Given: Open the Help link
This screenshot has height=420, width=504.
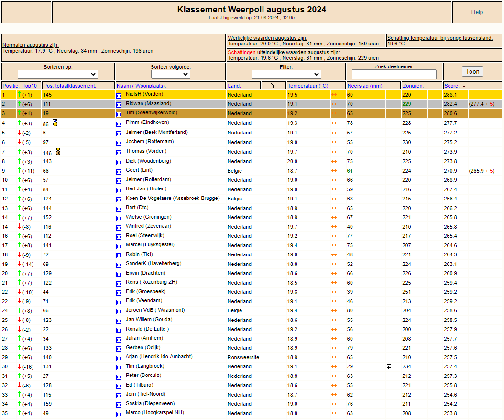Looking at the screenshot, I should (x=477, y=12).
